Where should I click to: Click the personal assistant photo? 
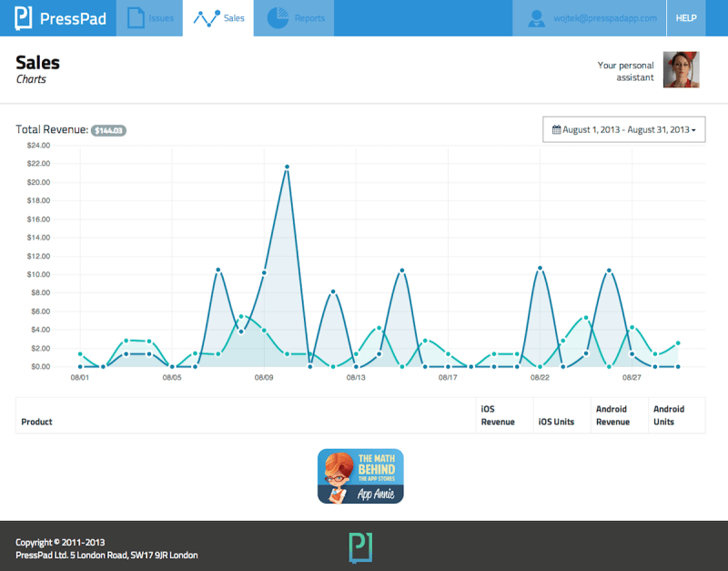pos(681,70)
